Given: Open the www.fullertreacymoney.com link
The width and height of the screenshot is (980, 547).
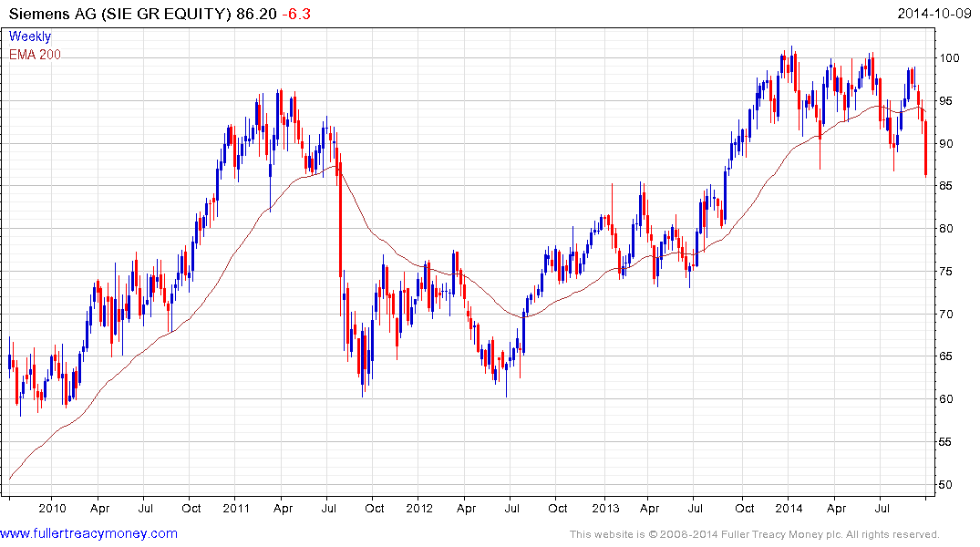Looking at the screenshot, I should click(88, 533).
